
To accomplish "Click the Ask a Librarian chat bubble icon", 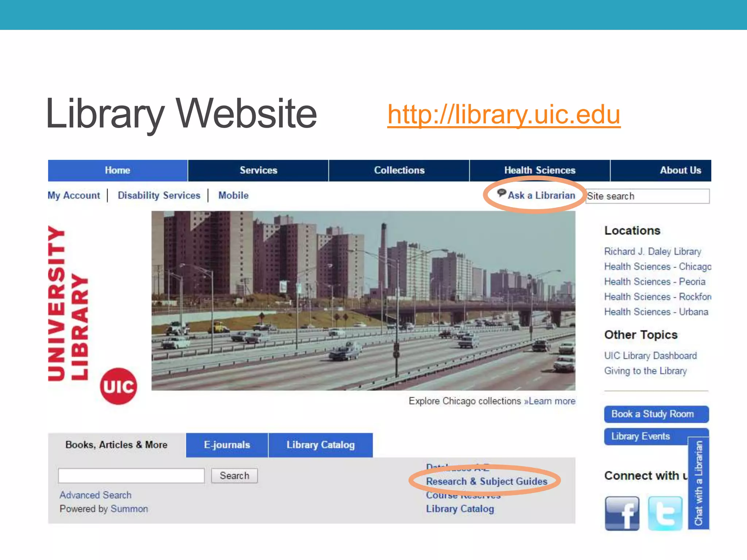I will point(502,193).
